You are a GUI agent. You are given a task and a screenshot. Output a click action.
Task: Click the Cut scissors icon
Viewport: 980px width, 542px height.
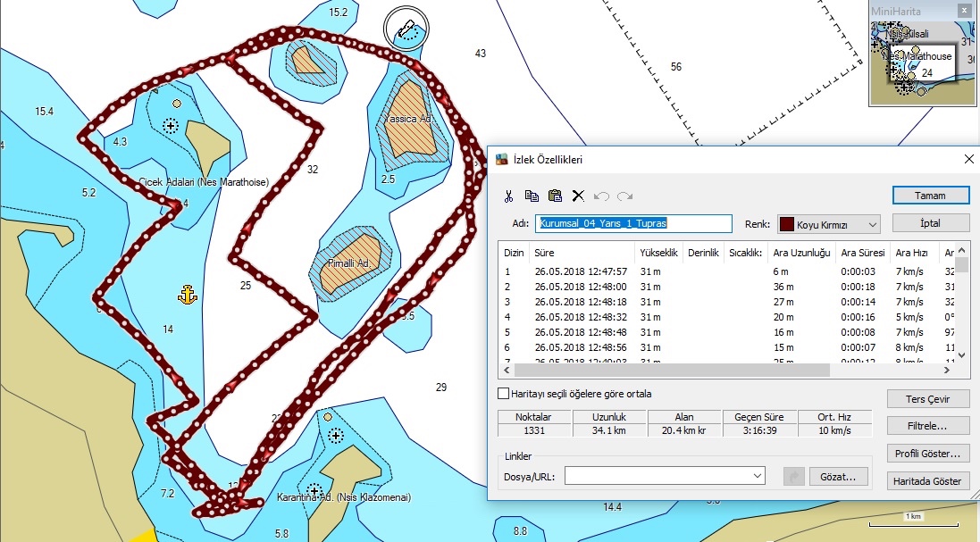click(508, 196)
